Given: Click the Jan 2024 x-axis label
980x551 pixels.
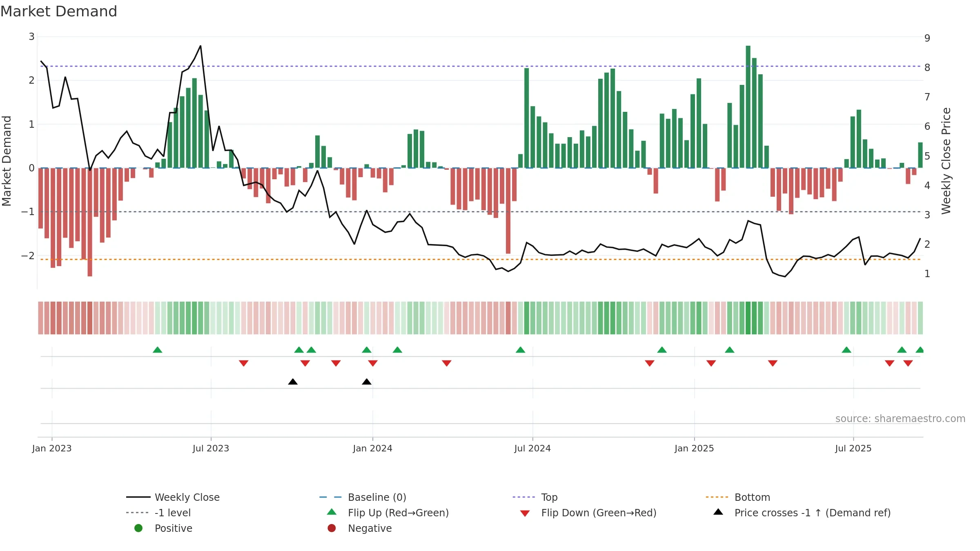Looking at the screenshot, I should (x=372, y=449).
